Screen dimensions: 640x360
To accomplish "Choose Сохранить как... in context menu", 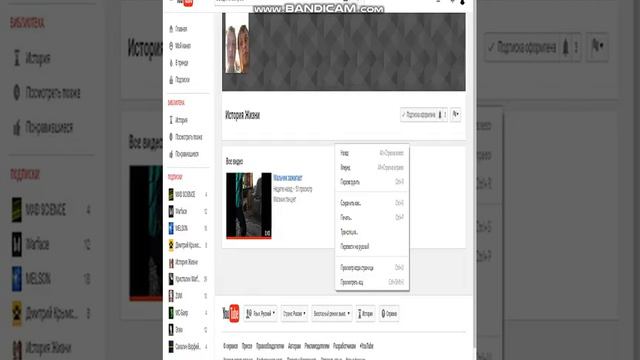I will click(x=372, y=203).
